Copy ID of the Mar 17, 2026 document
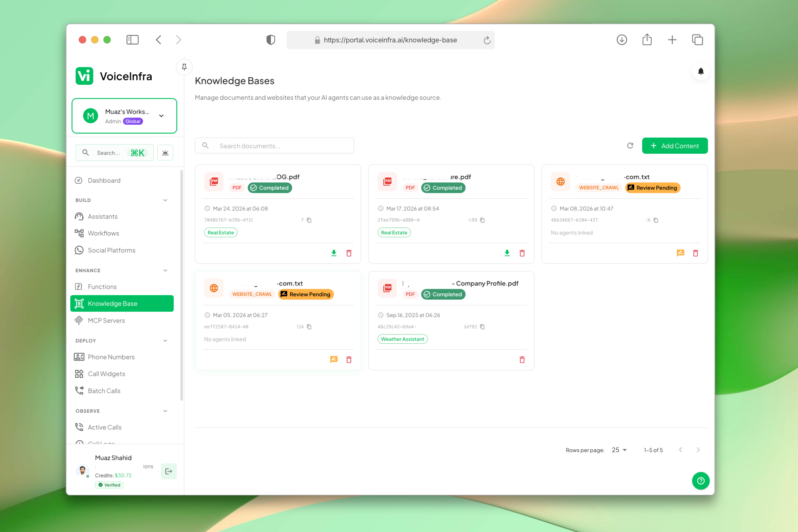 [x=483, y=220]
